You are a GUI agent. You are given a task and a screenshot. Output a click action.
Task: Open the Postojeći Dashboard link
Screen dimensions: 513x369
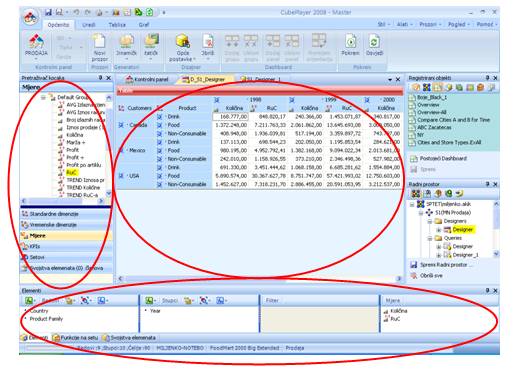click(443, 159)
